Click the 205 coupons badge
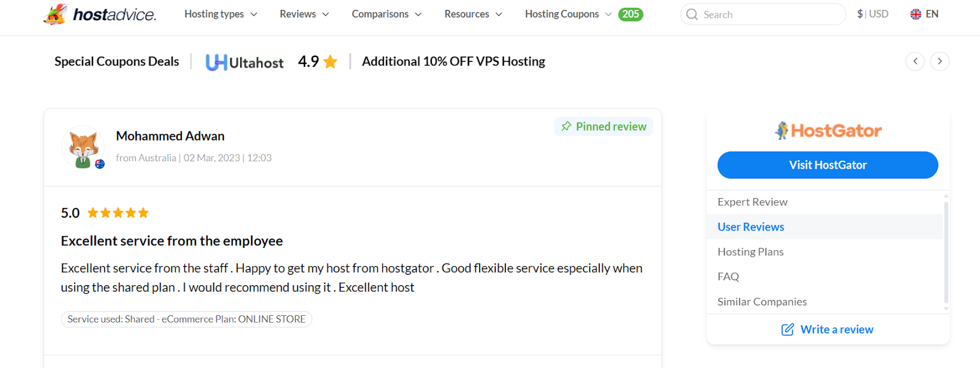 tap(631, 14)
